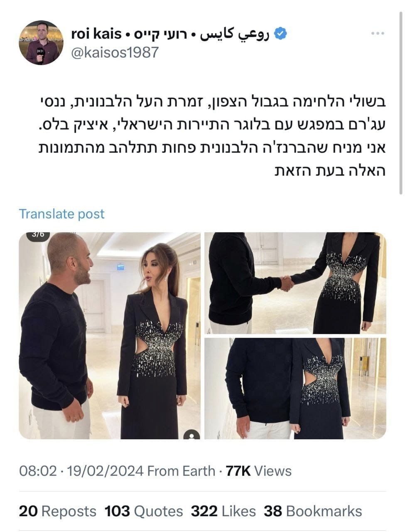This screenshot has height=532, width=405.
Task: Click the tagged-people icon on left photo
Action: coord(191,436)
